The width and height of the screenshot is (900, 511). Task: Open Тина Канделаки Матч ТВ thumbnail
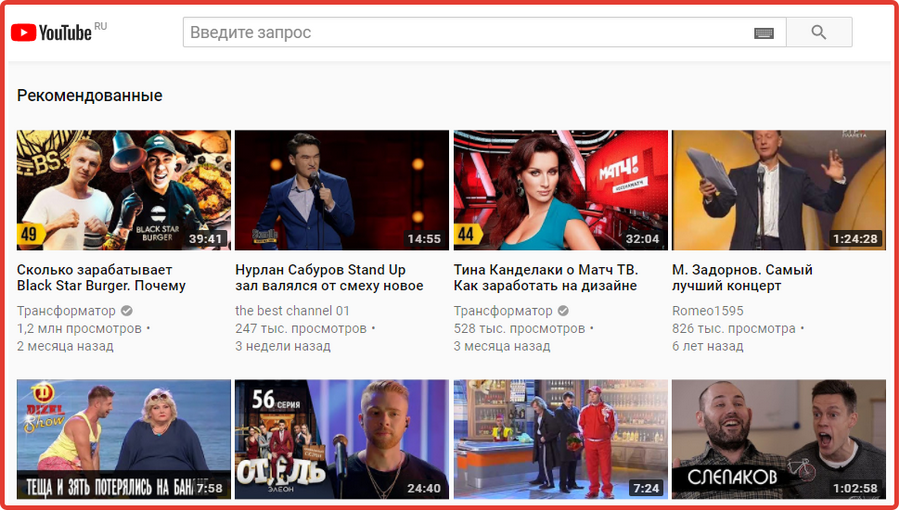[560, 190]
